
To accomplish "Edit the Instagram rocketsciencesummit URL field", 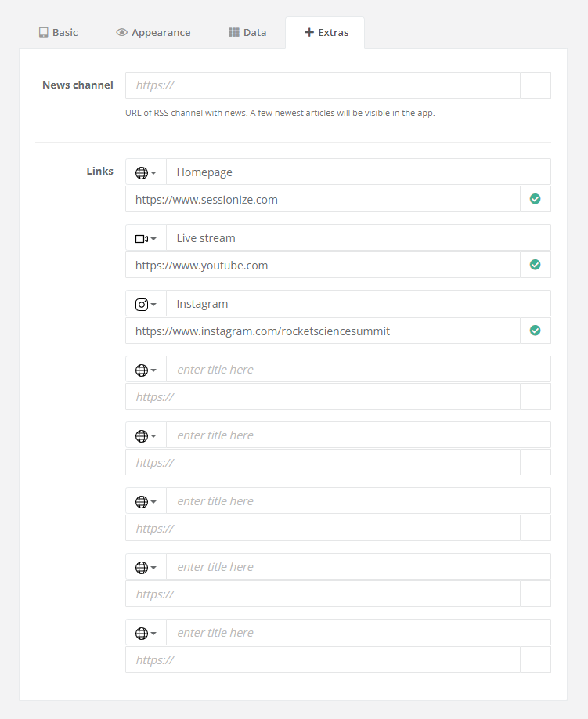I will tap(323, 331).
